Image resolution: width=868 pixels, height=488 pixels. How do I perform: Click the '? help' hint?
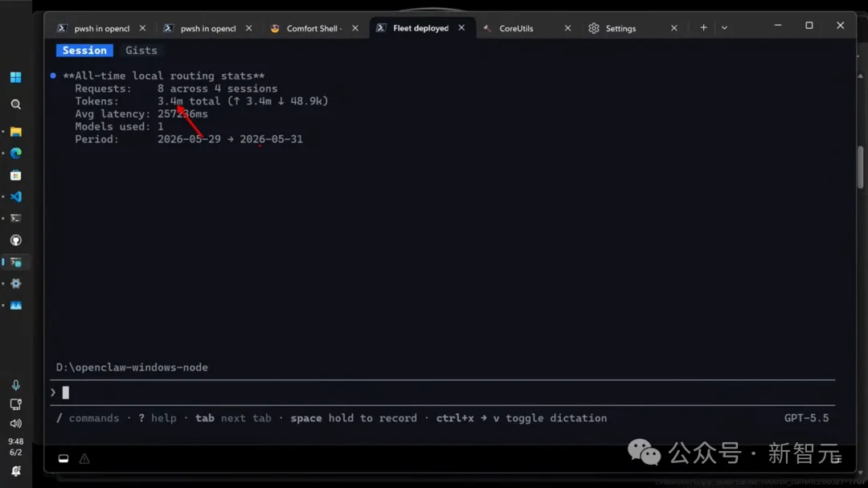click(x=158, y=418)
